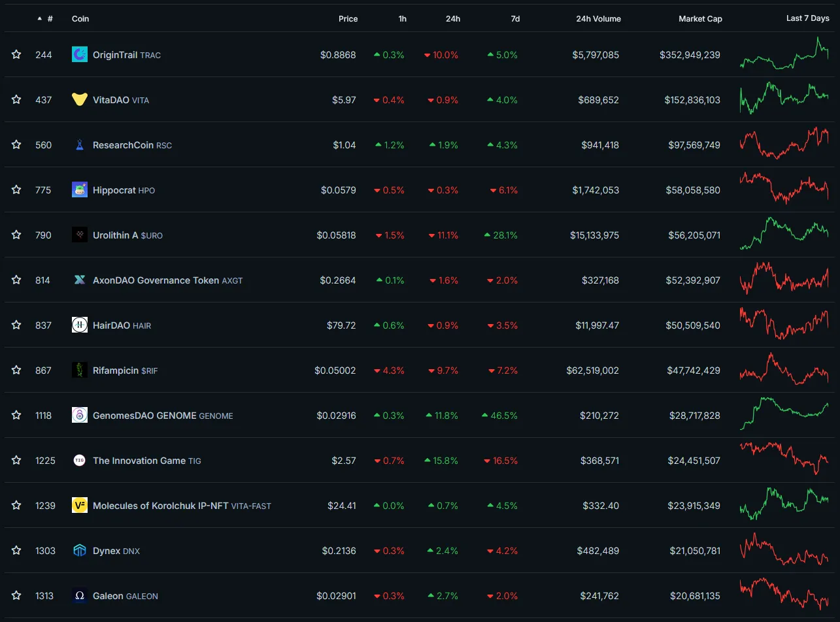Sort by the Coin column header
Viewport: 840px width, 622px height.
tap(80, 19)
